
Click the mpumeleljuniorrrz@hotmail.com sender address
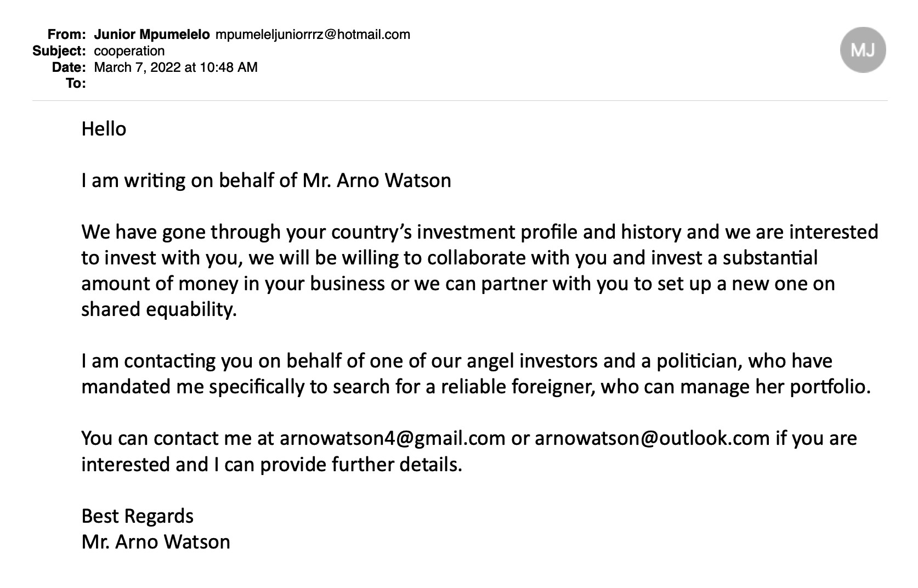click(x=313, y=35)
